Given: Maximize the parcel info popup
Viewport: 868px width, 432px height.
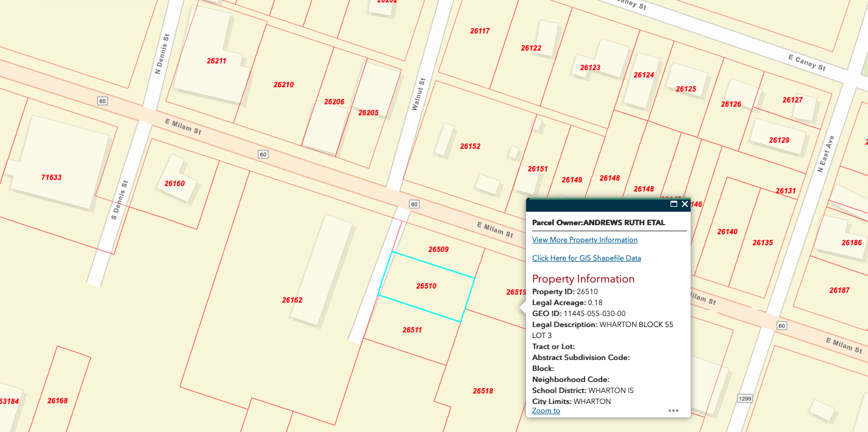Looking at the screenshot, I should (x=674, y=204).
